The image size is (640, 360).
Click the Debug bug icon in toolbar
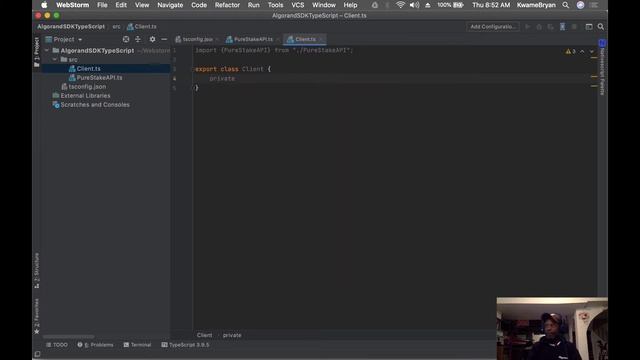pos(539,27)
